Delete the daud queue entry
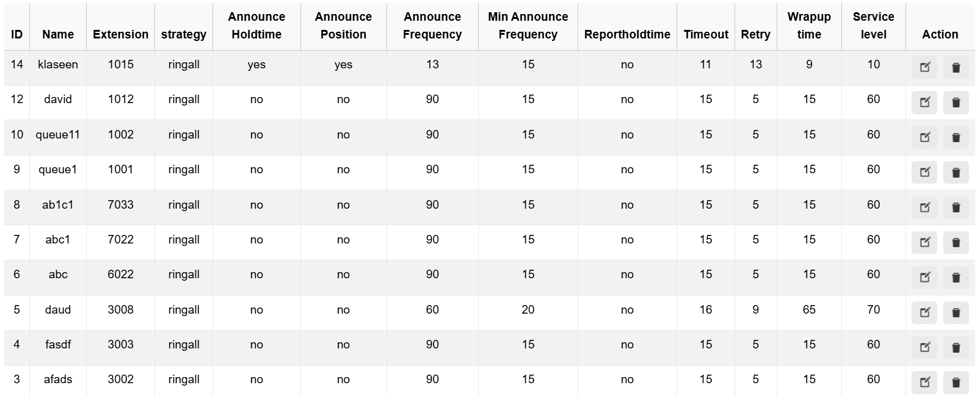The height and width of the screenshot is (396, 980). click(x=956, y=312)
